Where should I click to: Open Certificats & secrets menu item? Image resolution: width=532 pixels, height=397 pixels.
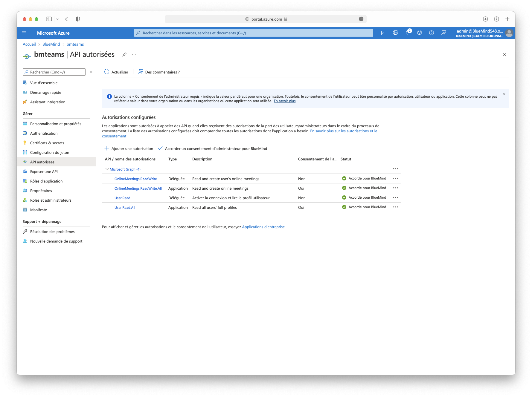[x=47, y=143]
